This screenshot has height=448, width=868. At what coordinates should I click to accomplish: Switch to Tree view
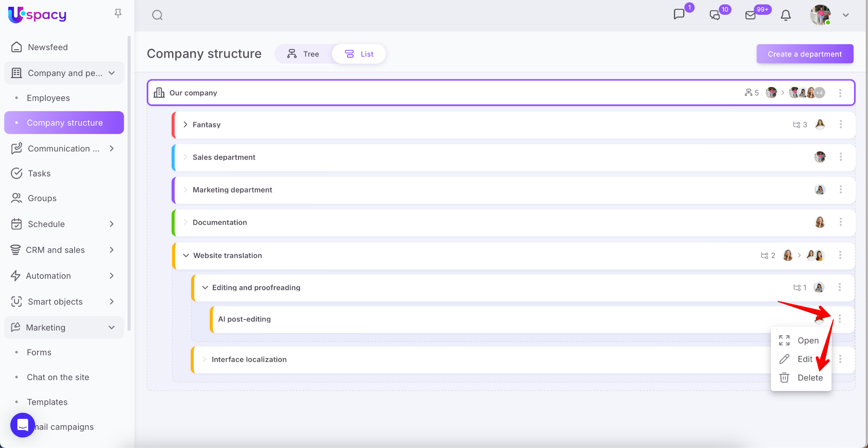[x=303, y=54]
